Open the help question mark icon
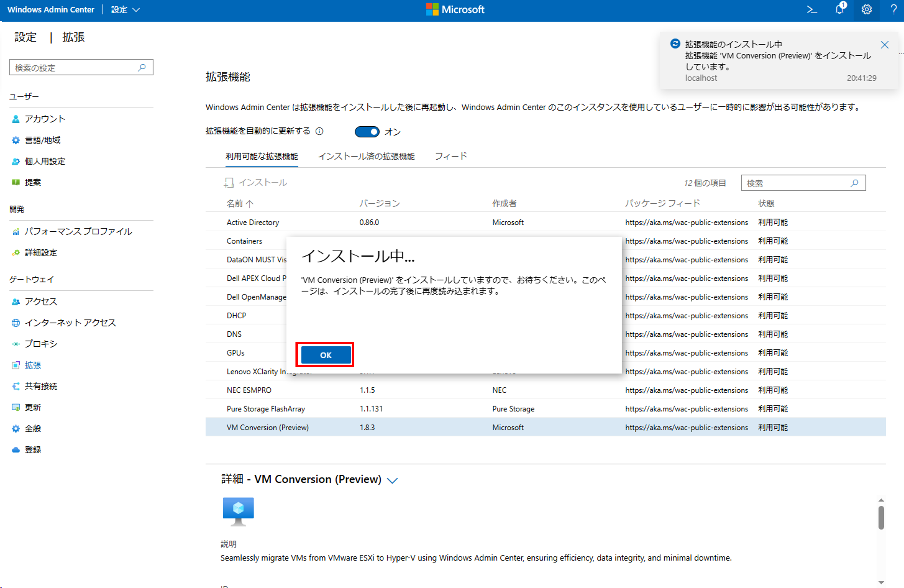Image resolution: width=904 pixels, height=588 pixels. pyautogui.click(x=893, y=10)
